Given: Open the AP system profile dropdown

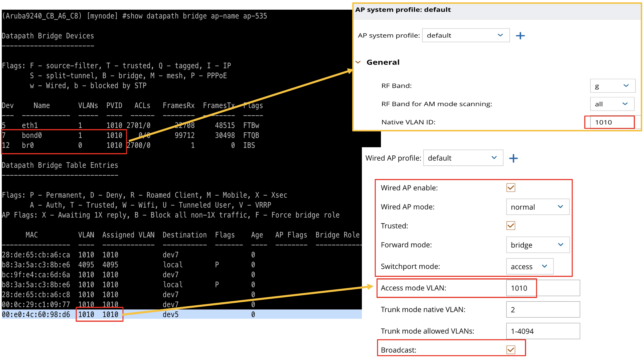Looking at the screenshot, I should click(x=466, y=35).
